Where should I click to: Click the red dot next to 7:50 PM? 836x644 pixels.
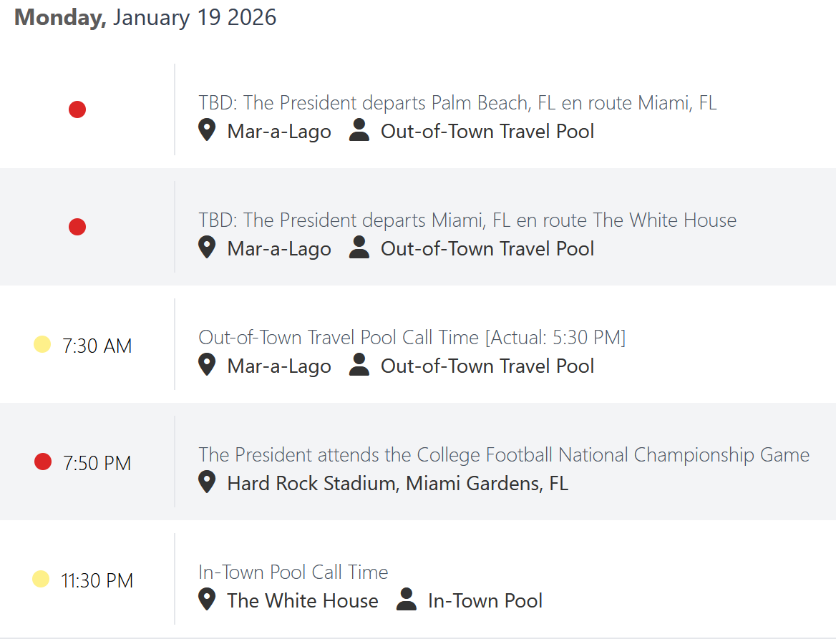(43, 462)
